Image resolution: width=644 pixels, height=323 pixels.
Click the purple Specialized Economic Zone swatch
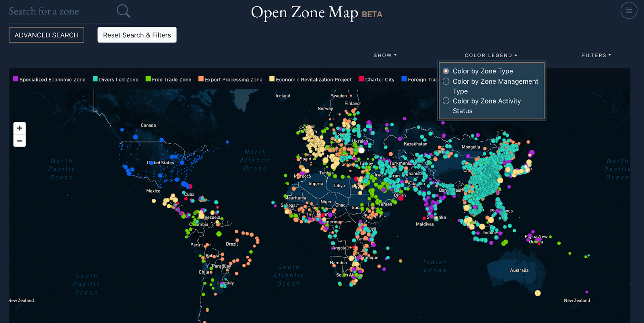click(16, 79)
